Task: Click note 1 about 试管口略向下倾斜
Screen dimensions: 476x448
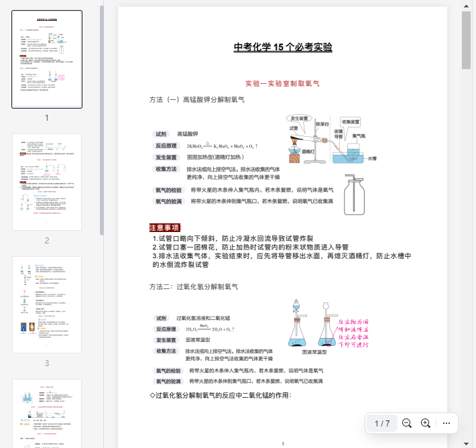Action: 233,239
